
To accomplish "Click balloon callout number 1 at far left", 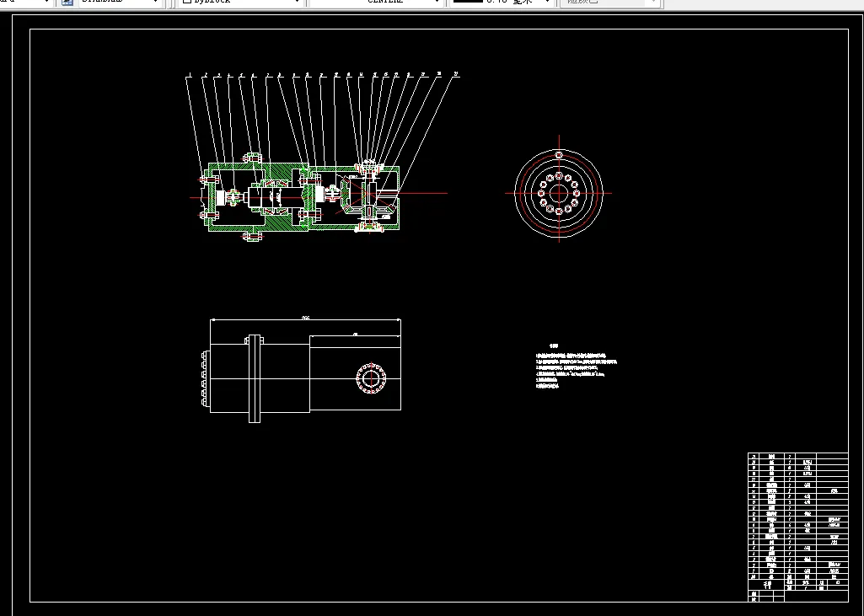I will point(189,74).
